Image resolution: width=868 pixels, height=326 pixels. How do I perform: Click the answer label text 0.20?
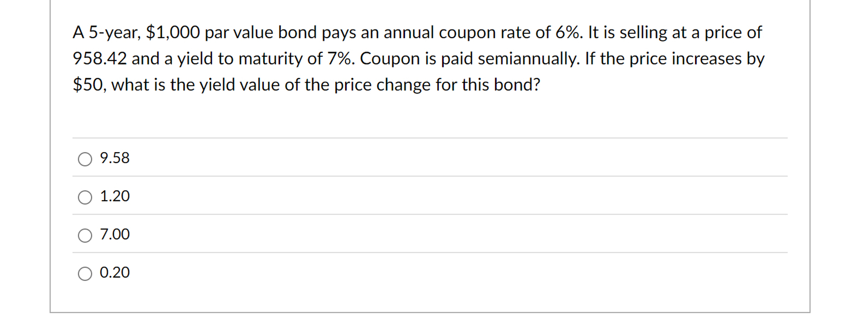point(115,273)
